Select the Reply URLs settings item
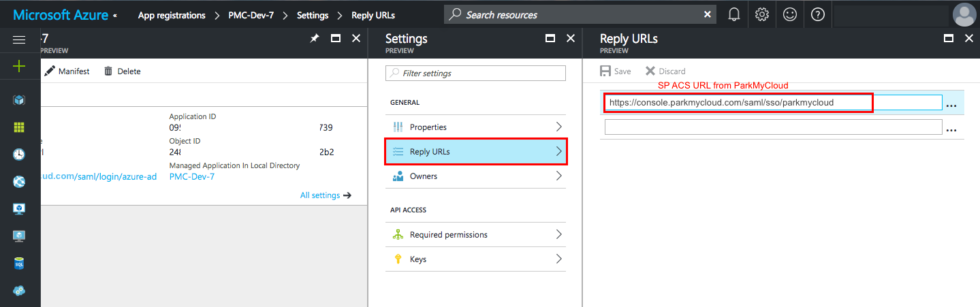Viewport: 980px width, 307px height. pos(475,152)
